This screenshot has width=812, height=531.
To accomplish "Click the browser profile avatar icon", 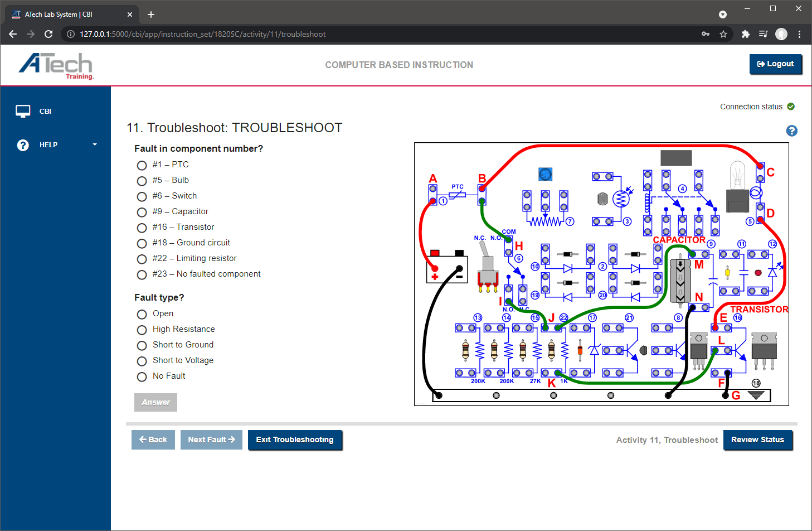I will tap(781, 34).
